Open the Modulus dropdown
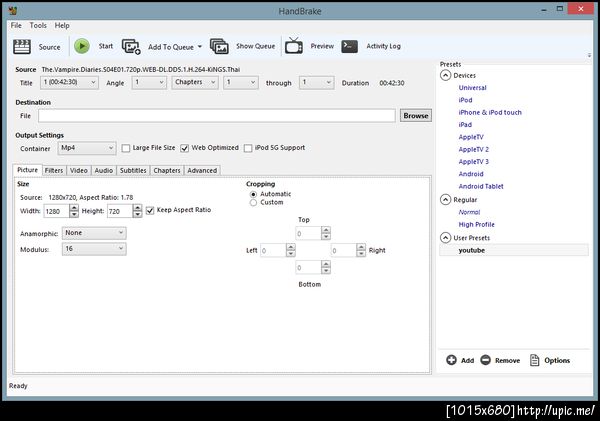Viewport: 600px width, 421px height. [94, 249]
